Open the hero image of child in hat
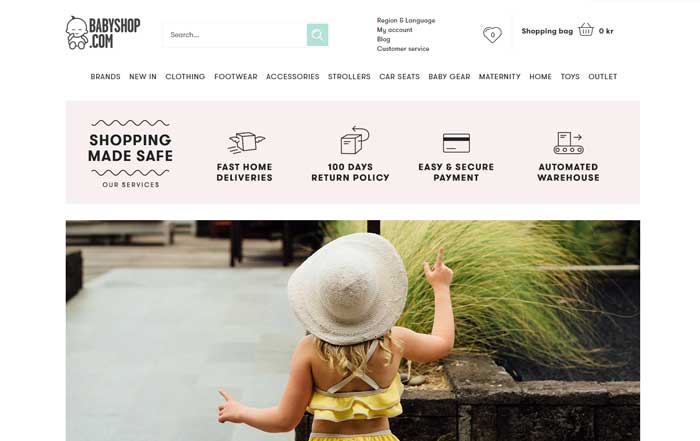This screenshot has height=441, width=700. (353, 330)
